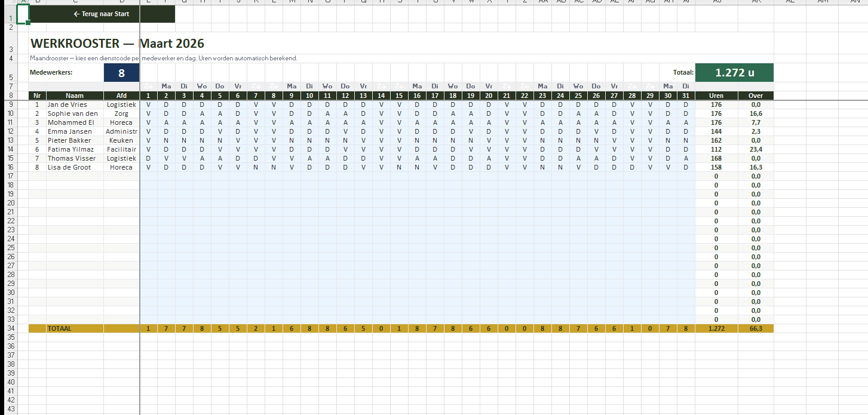Select Pieter Bakker's department cell Keuken
The height and width of the screenshot is (415, 868).
pos(121,140)
